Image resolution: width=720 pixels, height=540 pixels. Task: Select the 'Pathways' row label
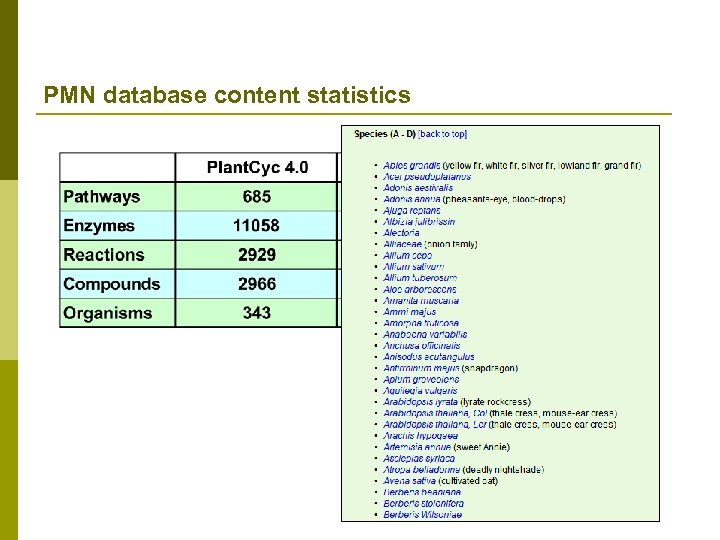pos(101,197)
